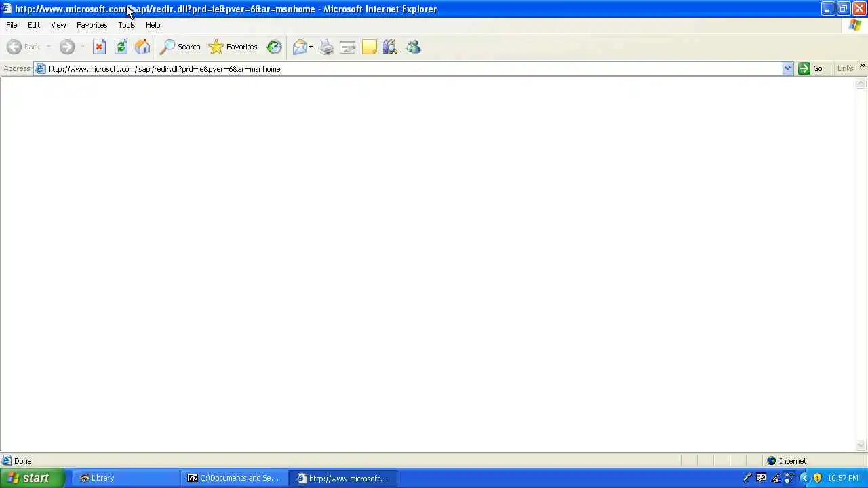The width and height of the screenshot is (868, 488).
Task: Click the pen-shaped system tray icon
Action: [x=747, y=478]
